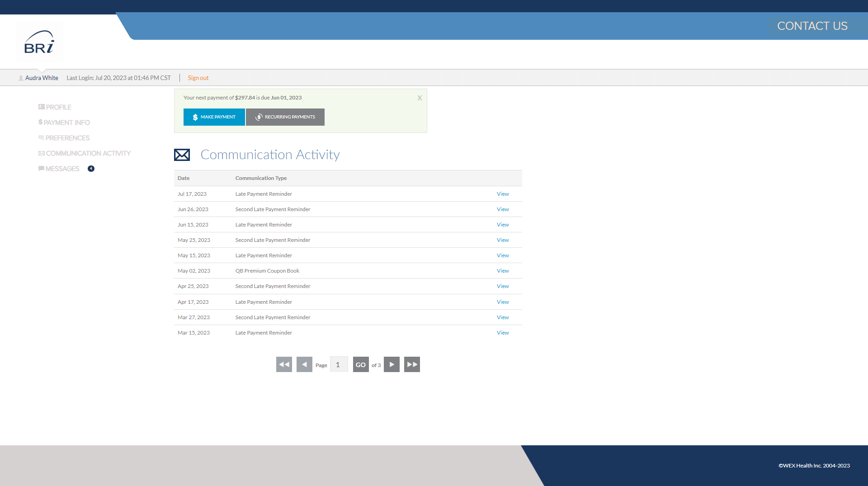
Task: Select the Profile icon in the sidebar
Action: 41,107
